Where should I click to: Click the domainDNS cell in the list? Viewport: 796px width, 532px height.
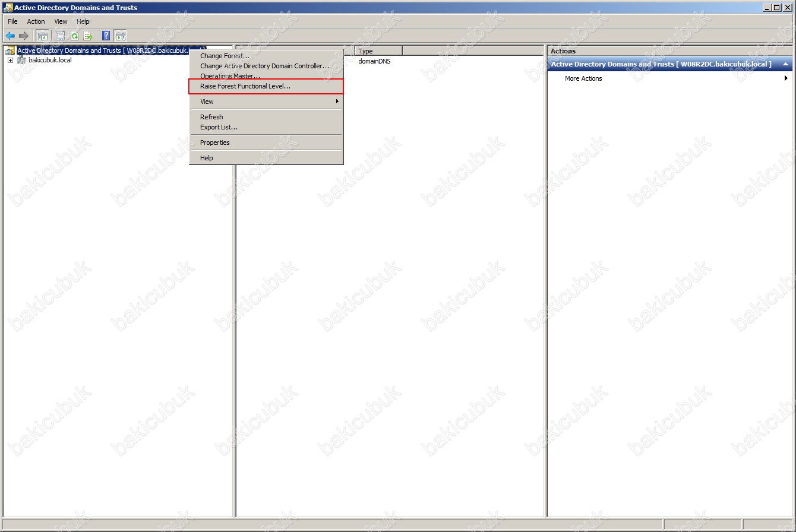374,61
